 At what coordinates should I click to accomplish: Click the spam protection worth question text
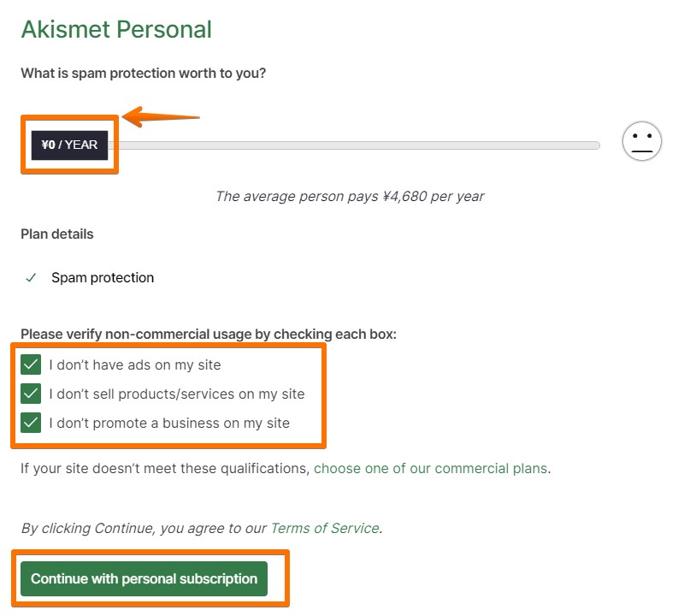[144, 73]
